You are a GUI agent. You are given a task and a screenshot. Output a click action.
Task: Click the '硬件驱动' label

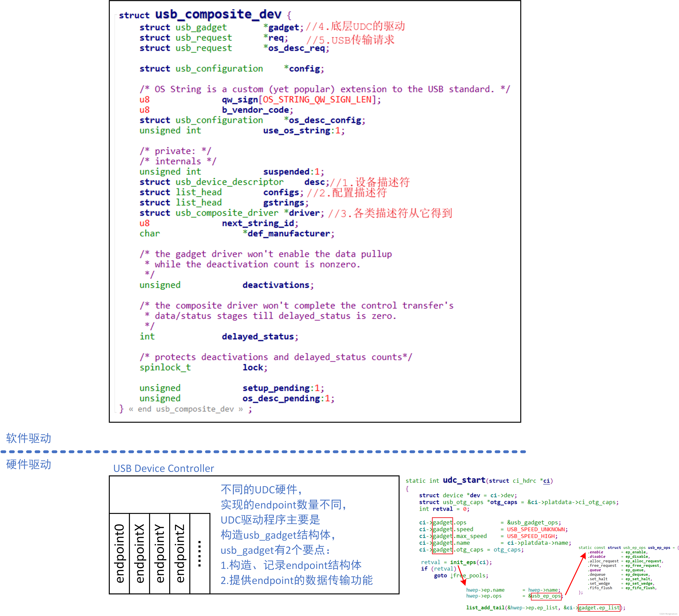coord(29,464)
